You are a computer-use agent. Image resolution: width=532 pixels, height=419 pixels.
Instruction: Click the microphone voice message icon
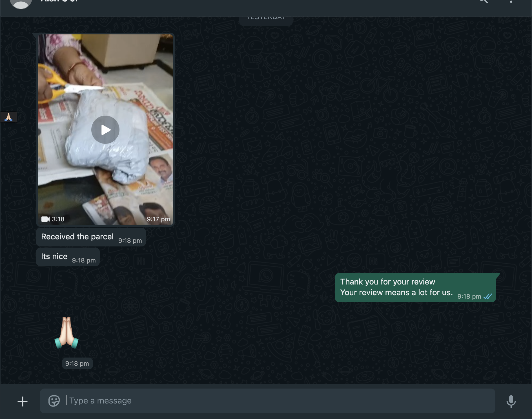tap(511, 401)
